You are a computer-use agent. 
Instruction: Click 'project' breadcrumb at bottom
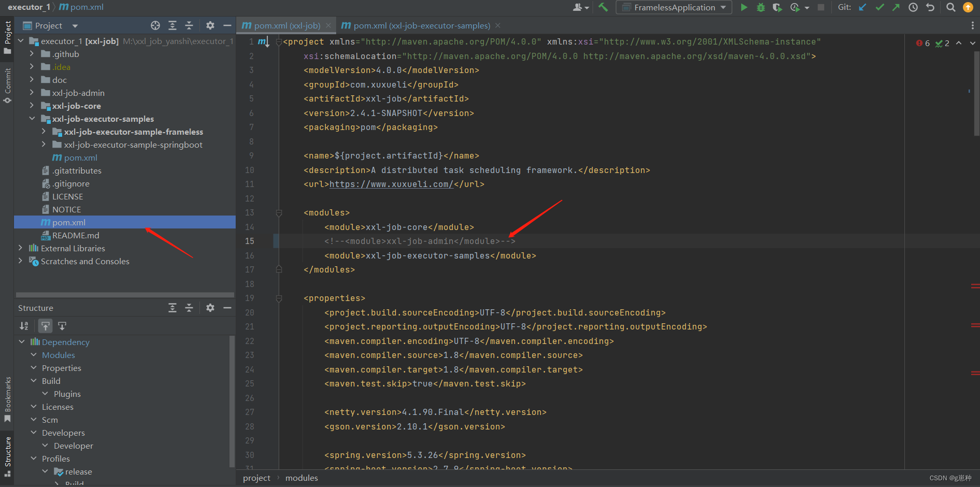pos(256,478)
